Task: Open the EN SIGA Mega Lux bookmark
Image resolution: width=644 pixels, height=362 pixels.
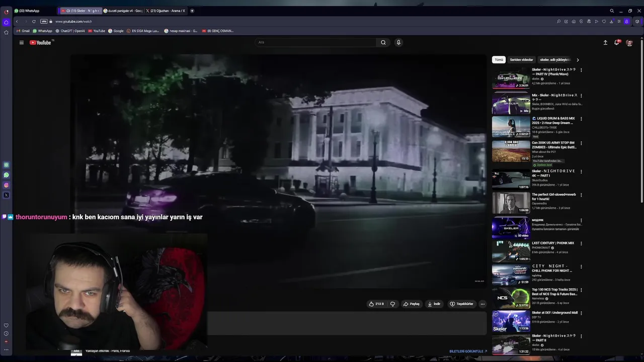Action: tap(143, 31)
